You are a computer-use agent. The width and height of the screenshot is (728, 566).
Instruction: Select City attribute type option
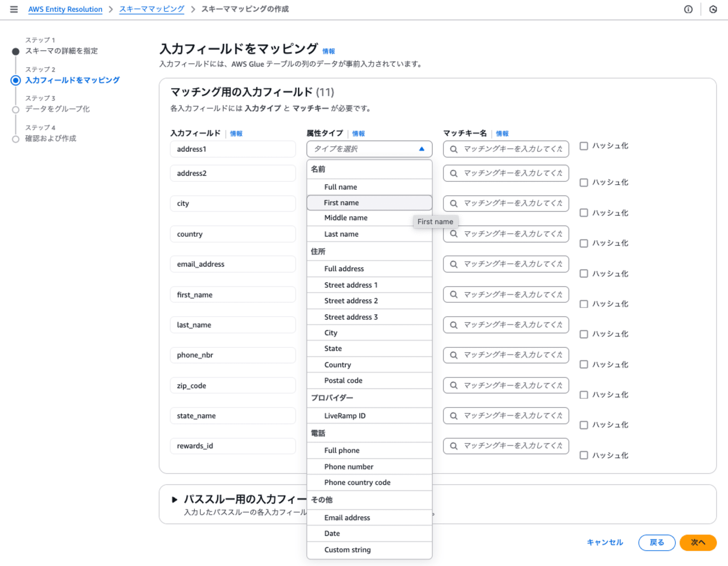[x=369, y=333]
